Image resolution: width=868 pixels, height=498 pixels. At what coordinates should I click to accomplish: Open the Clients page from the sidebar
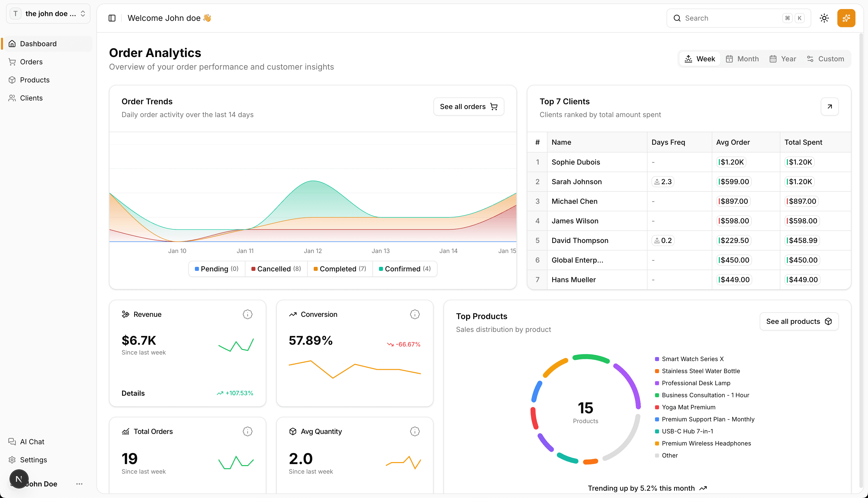pos(31,98)
